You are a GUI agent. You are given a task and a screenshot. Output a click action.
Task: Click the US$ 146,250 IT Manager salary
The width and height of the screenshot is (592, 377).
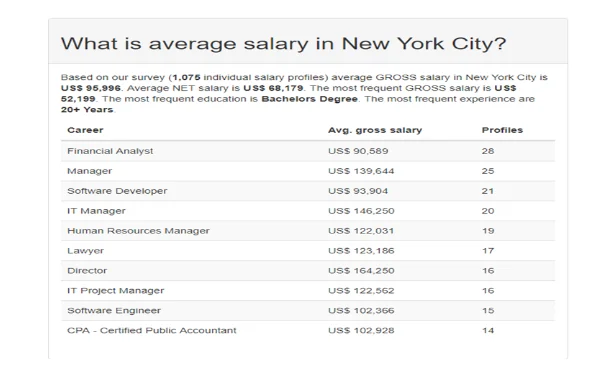[x=361, y=211]
